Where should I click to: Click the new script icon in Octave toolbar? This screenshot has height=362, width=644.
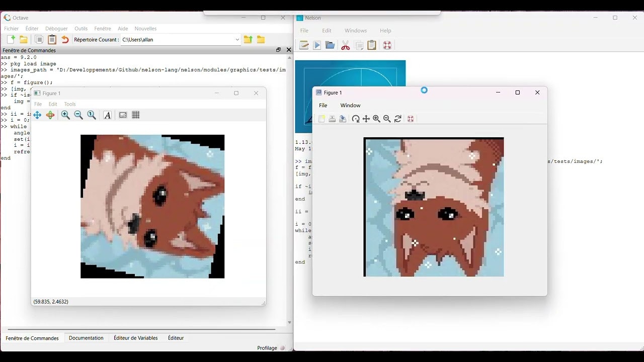click(11, 40)
